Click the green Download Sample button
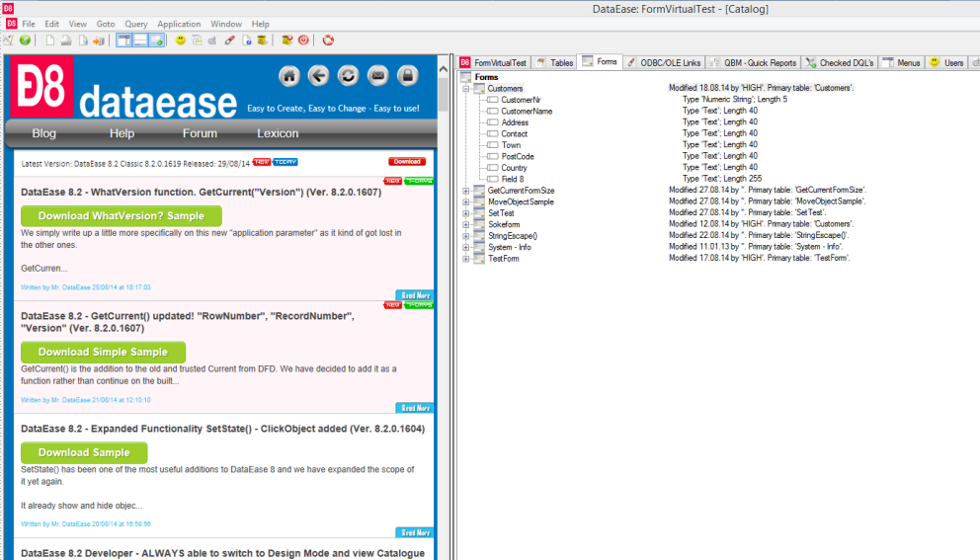The width and height of the screenshot is (980, 560). (84, 452)
